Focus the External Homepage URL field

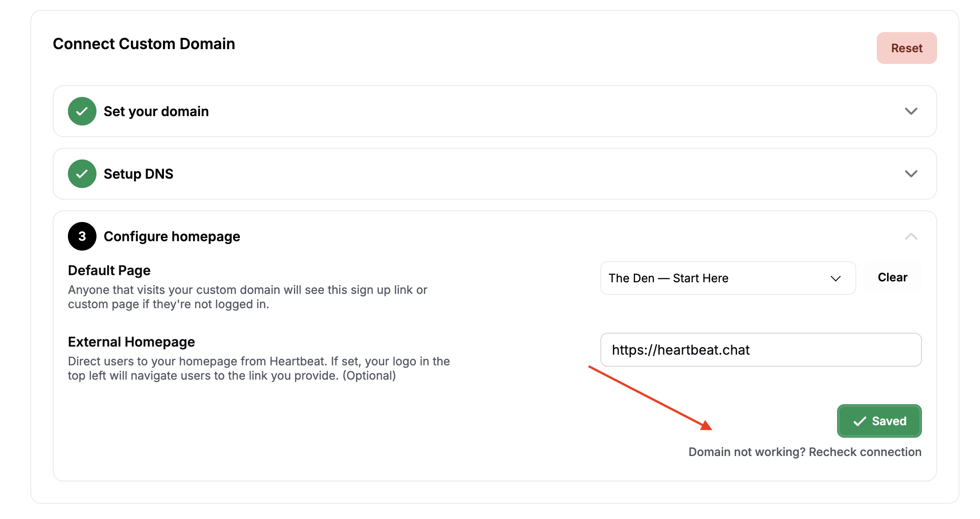761,350
